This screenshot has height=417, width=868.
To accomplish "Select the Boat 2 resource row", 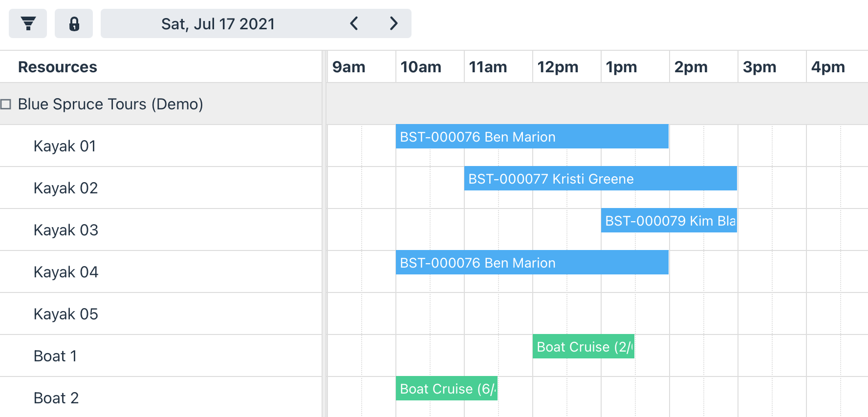I will [161, 397].
